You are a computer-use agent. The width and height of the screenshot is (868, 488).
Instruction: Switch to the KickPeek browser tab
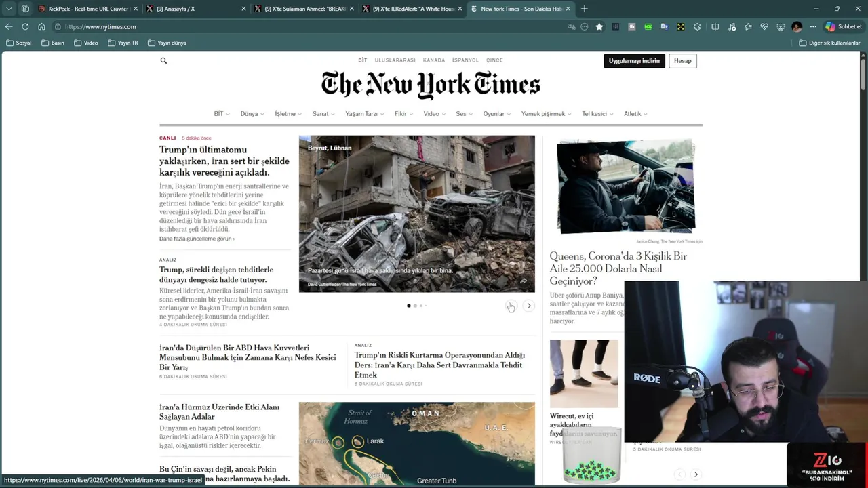[87, 9]
